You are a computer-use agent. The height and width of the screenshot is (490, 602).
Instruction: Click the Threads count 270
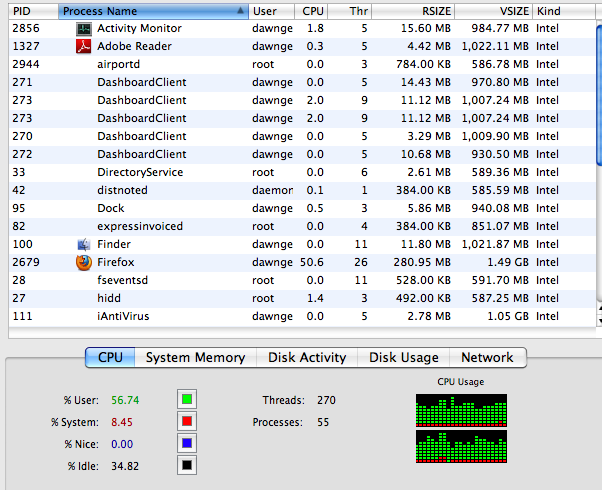pyautogui.click(x=326, y=400)
